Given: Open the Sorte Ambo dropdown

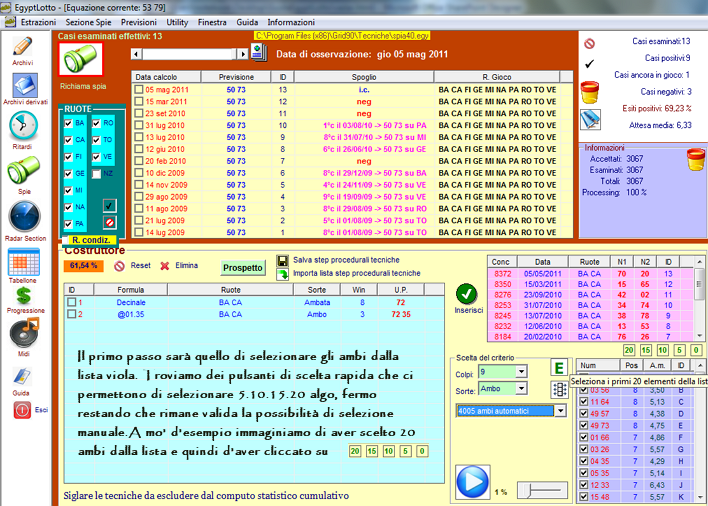Looking at the screenshot, I should point(521,389).
